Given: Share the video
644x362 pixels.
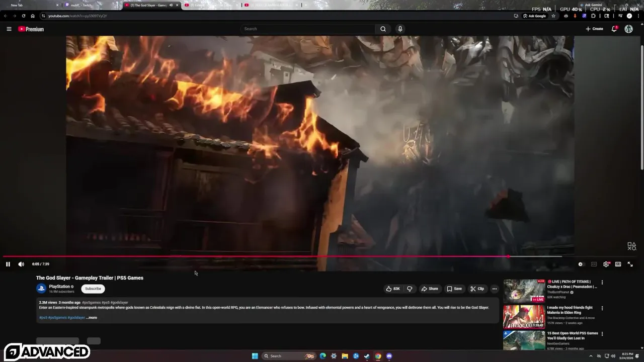Looking at the screenshot, I should [430, 289].
